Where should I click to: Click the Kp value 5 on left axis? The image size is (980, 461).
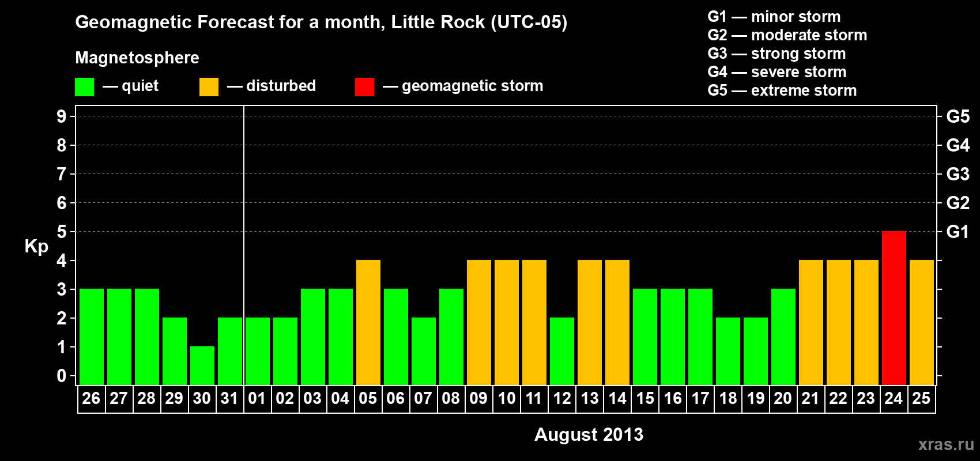point(62,232)
